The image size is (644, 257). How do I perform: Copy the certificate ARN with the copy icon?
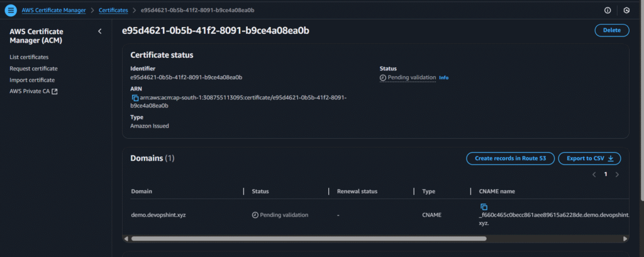(x=135, y=98)
